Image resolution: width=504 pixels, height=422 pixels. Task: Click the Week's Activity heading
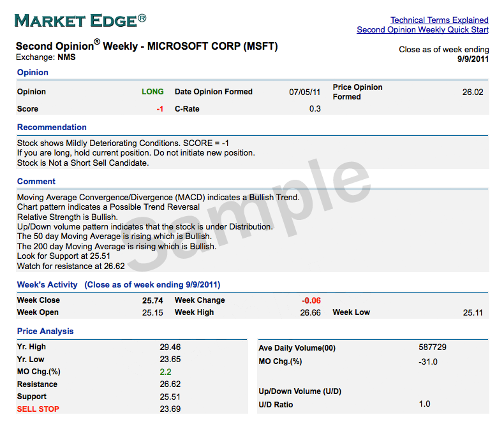47,284
